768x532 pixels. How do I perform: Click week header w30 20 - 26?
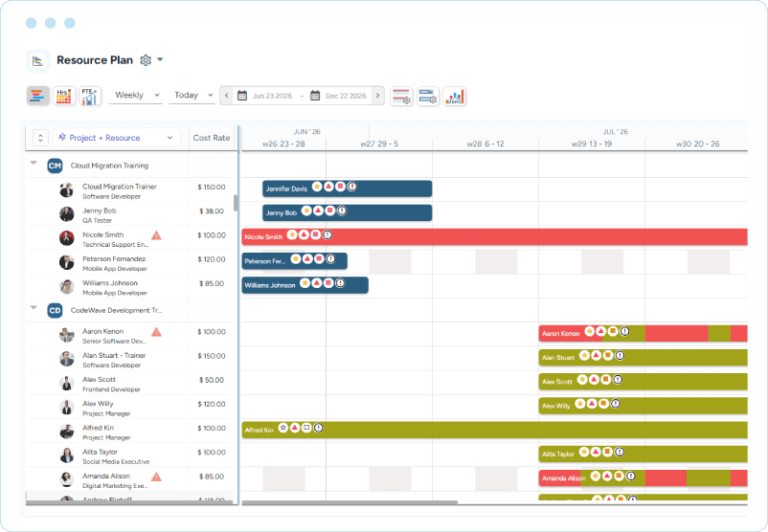[x=697, y=144]
